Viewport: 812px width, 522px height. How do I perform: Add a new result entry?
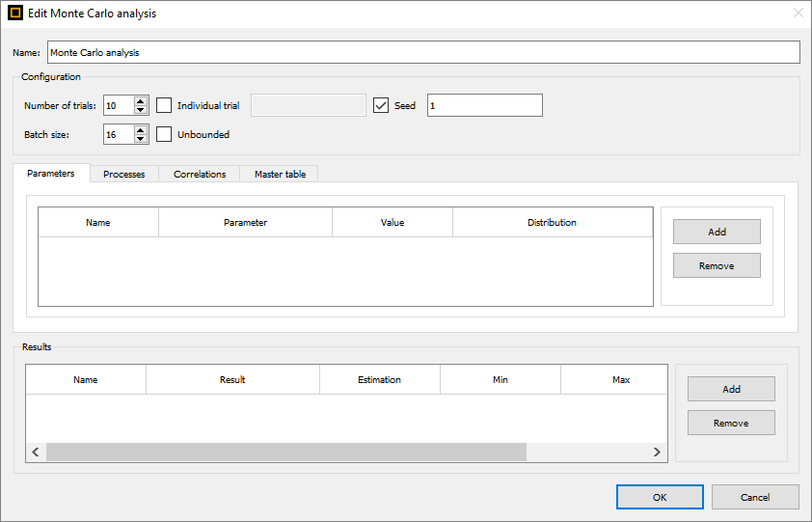pos(731,389)
